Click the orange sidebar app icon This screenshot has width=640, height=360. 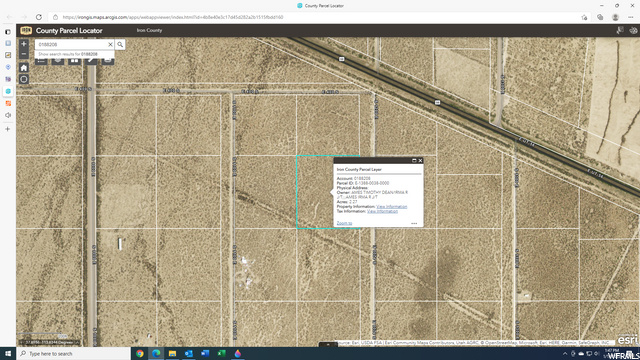pos(8,103)
